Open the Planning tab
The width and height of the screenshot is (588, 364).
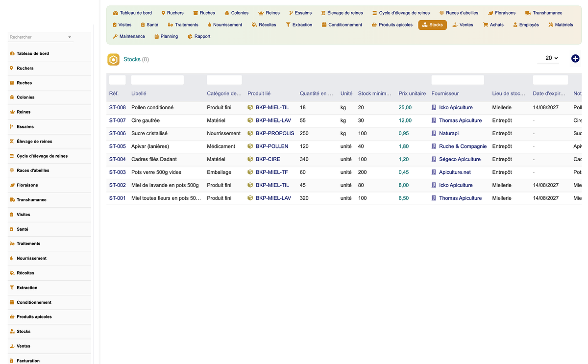click(x=166, y=36)
